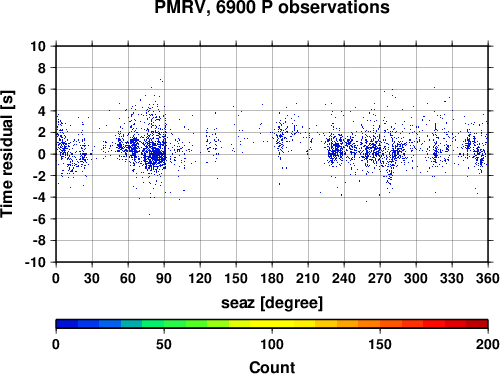Click the Time residual y-axis label
This screenshot has height=374, width=500.
click(7, 154)
